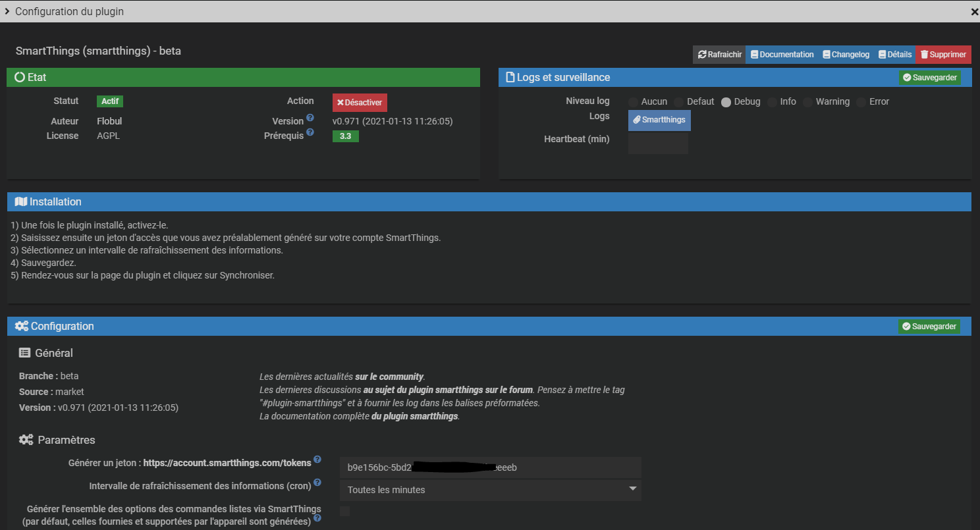980x530 pixels.
Task: Click installation step 4 Sauvegardez
Action: click(43, 263)
